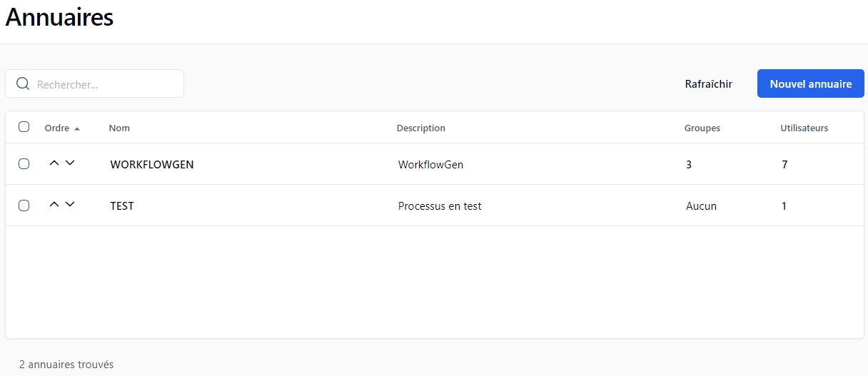This screenshot has height=376, width=868.
Task: Click the Utilisateurs column header
Action: pyautogui.click(x=804, y=128)
